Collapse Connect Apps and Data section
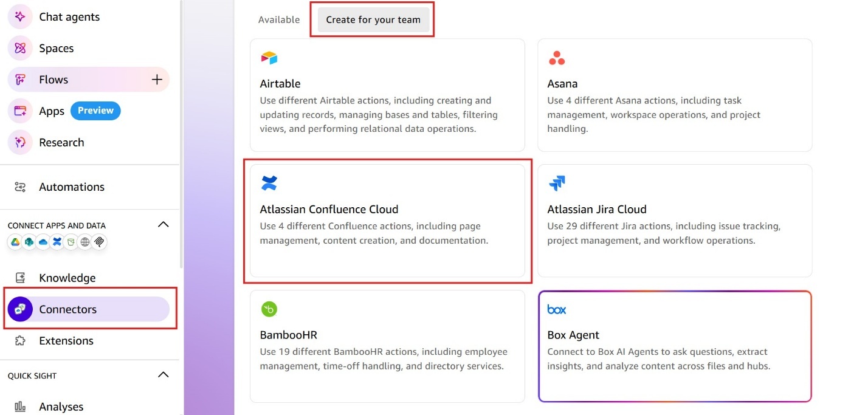The image size is (868, 415). pyautogui.click(x=163, y=224)
